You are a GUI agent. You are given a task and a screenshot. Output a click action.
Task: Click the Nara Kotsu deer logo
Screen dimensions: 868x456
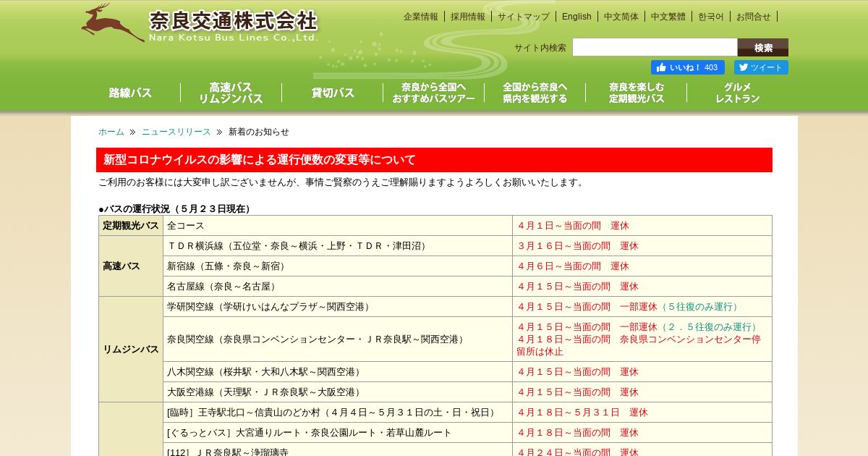[x=112, y=22]
